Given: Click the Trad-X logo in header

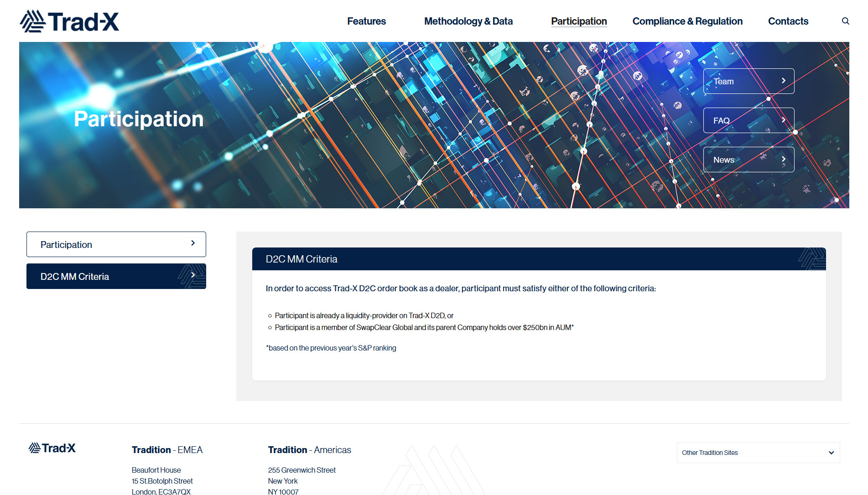Looking at the screenshot, I should [69, 21].
